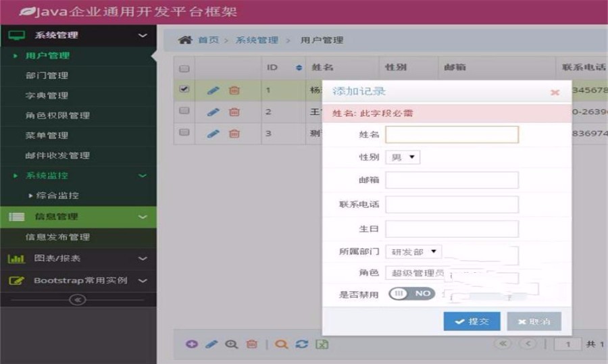
Task: Click the edit pencil in bottom toolbar
Action: 211,344
